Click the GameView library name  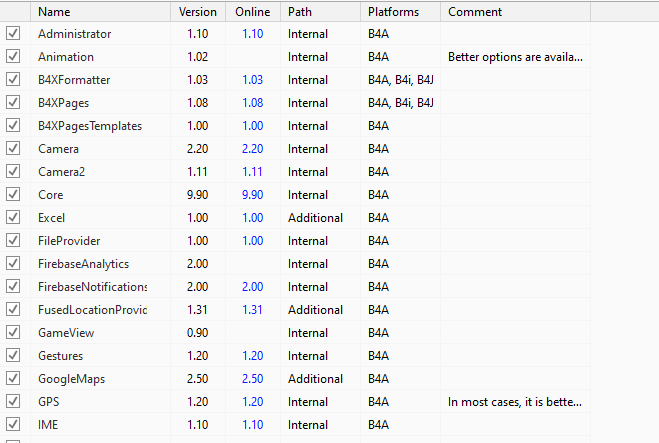(65, 333)
